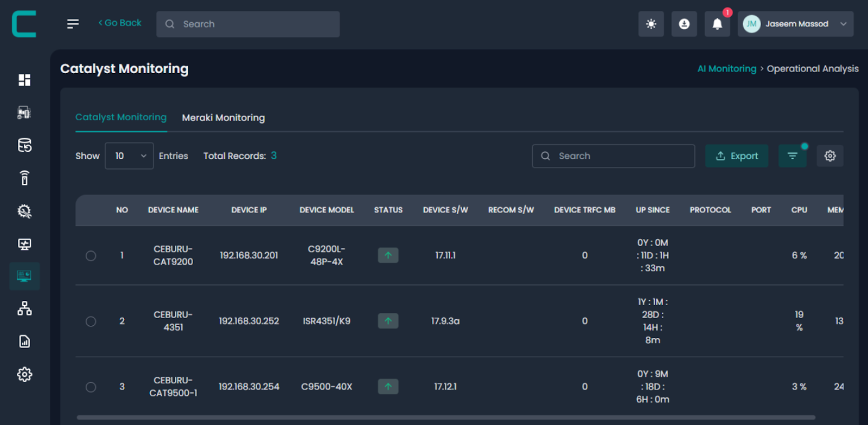Open table column settings gear
The width and height of the screenshot is (868, 425).
coord(830,156)
